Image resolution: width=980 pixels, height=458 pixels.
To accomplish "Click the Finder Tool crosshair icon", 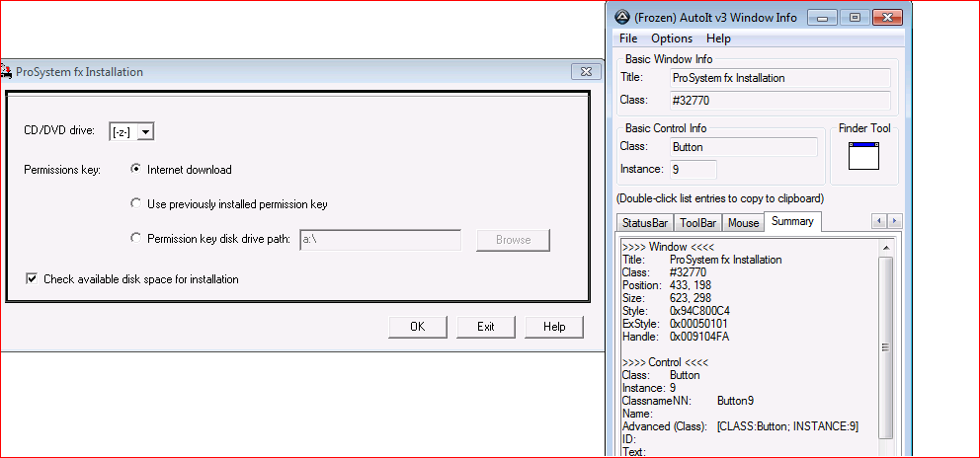I will [863, 156].
